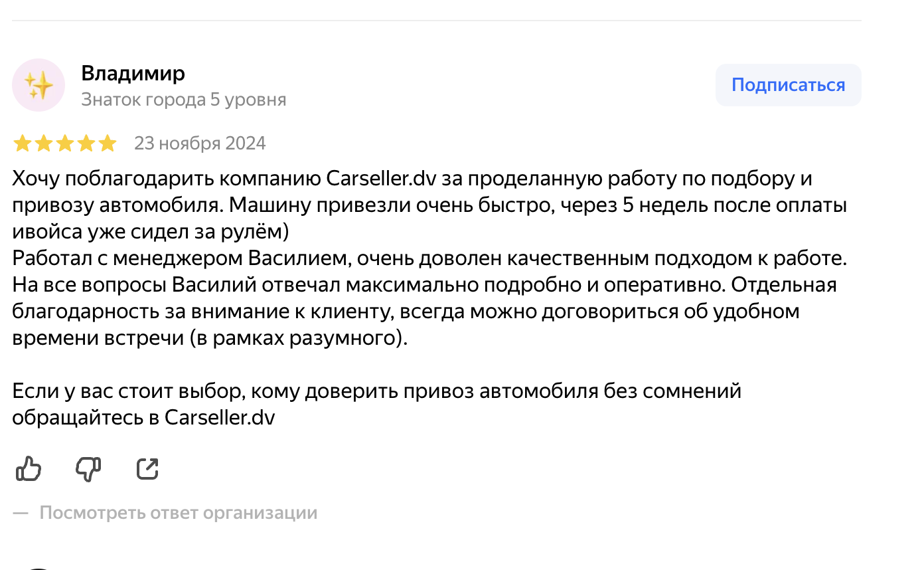Click the Знаток города 5 уровня label
Image resolution: width=924 pixels, height=570 pixels.
pos(184,100)
